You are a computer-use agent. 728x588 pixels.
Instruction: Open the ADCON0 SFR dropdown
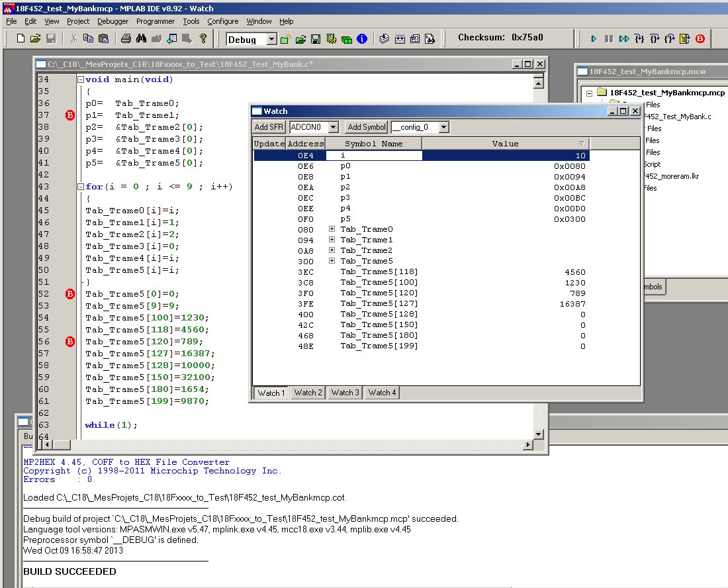click(333, 127)
